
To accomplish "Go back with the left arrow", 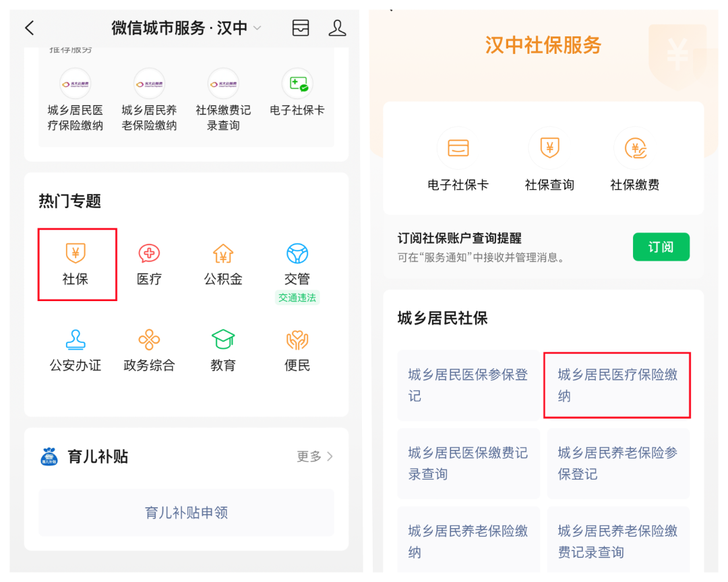I will tap(29, 28).
